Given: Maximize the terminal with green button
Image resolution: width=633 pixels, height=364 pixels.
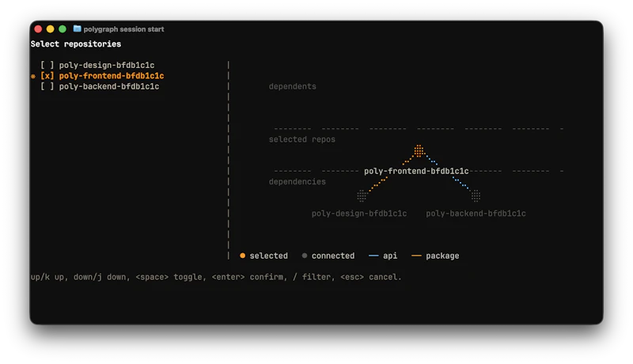Looking at the screenshot, I should pyautogui.click(x=63, y=28).
